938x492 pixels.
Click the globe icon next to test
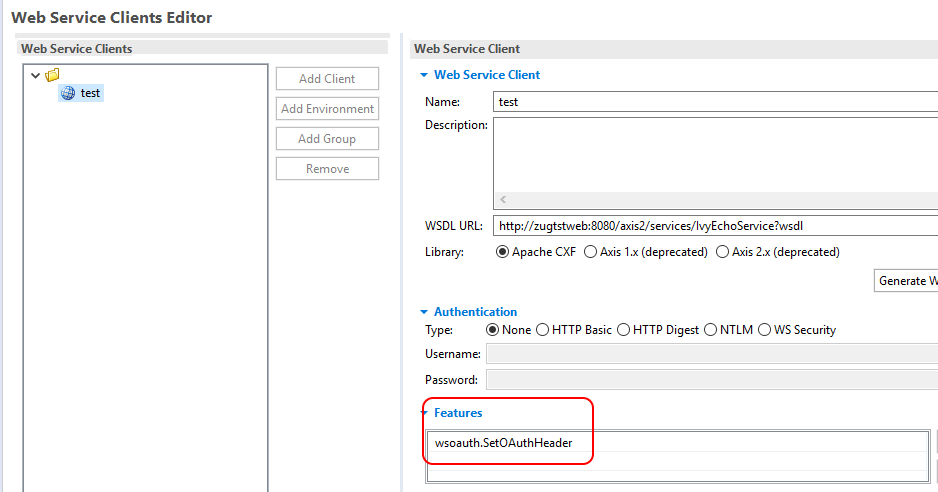coord(68,93)
